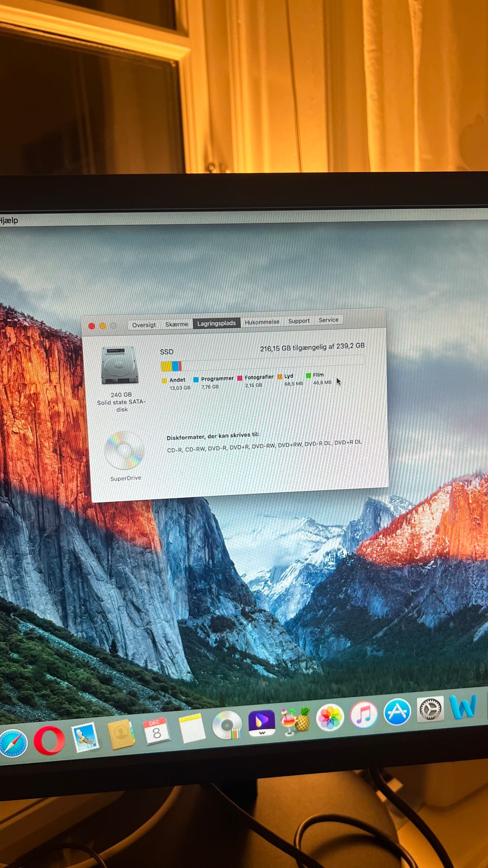Click the SuperDrive disc icon

pyautogui.click(x=124, y=451)
